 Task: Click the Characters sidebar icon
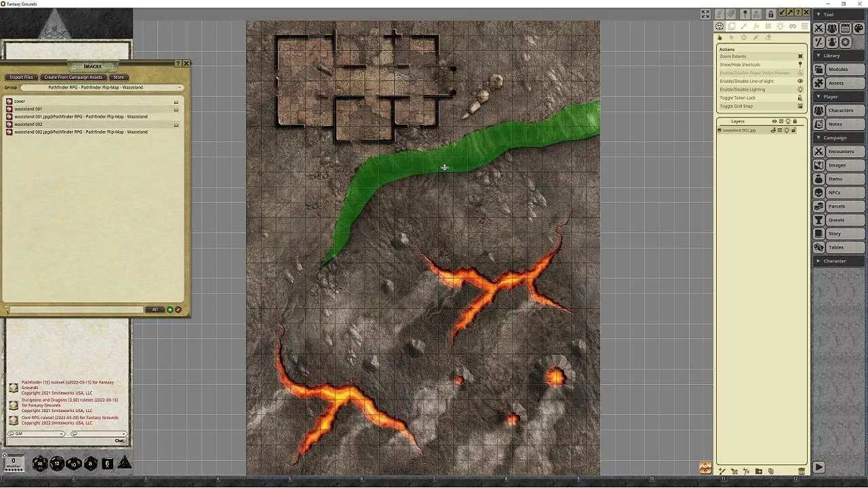point(819,110)
